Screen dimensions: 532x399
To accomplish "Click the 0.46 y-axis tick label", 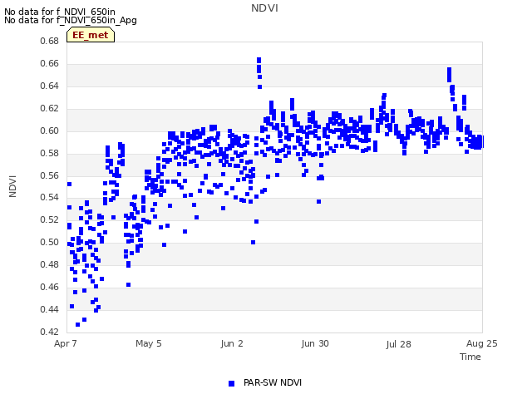I will pyautogui.click(x=49, y=287).
